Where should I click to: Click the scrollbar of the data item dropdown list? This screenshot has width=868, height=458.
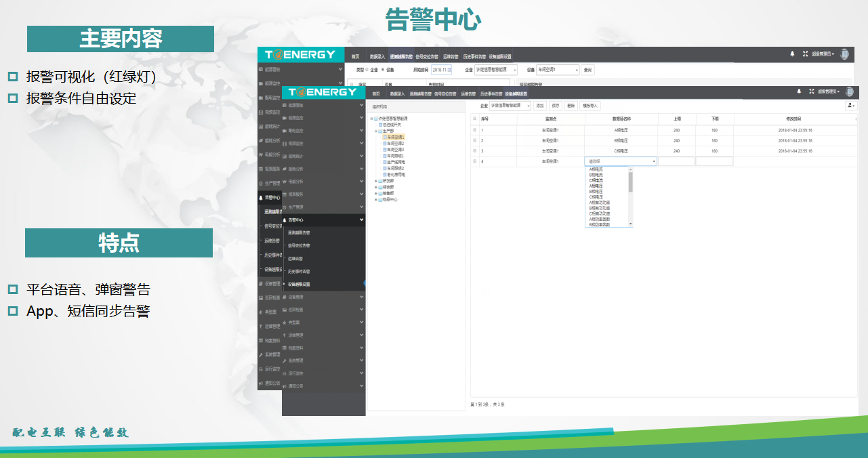coord(630,183)
